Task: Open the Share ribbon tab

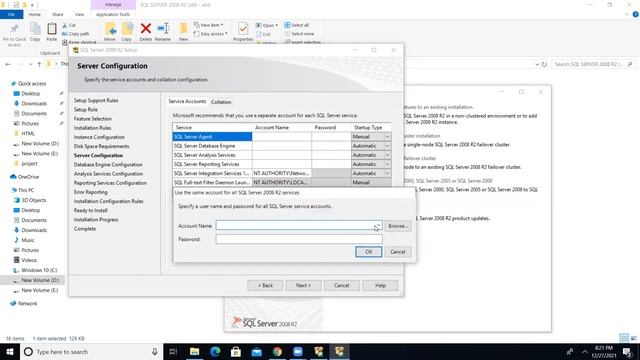Action: [x=58, y=14]
